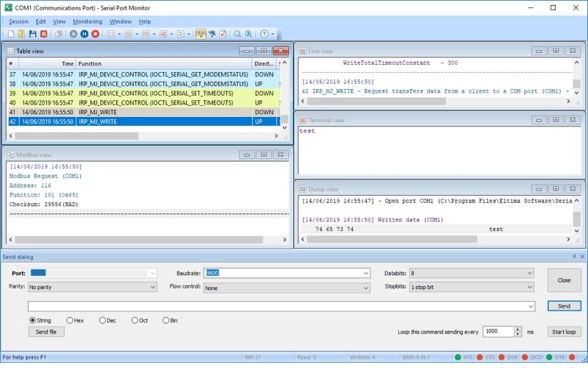588x368 pixels.
Task: Click the Time column header
Action: click(x=47, y=63)
